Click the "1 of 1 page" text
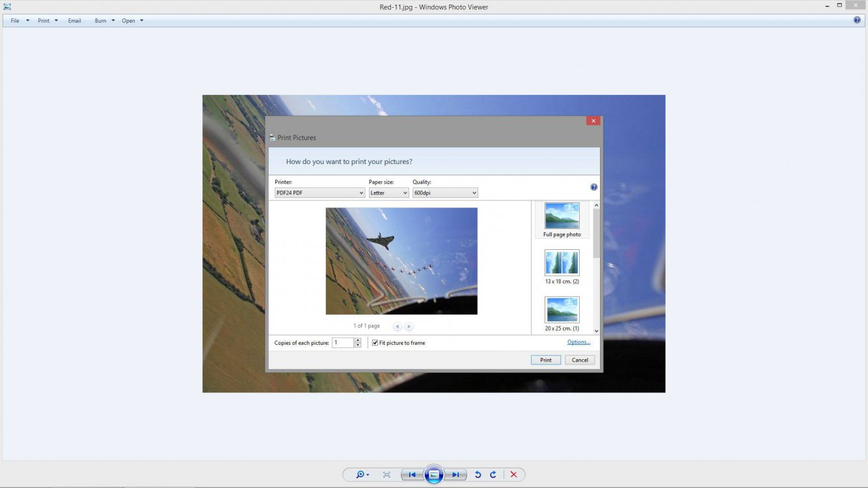Screen dimensions: 868x488 (367, 326)
